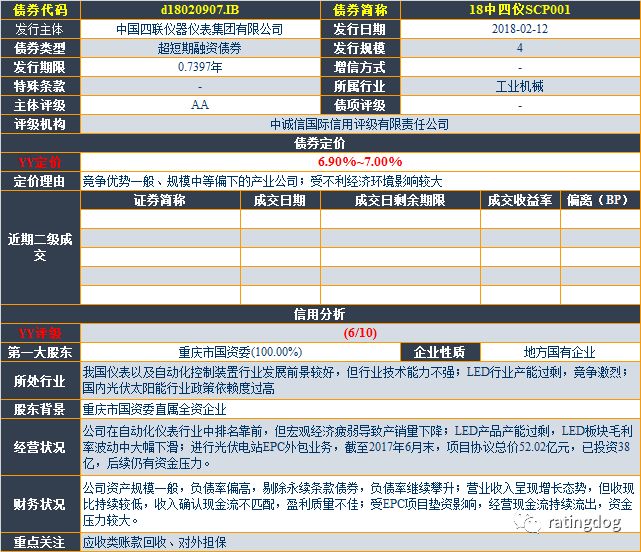
Task: Select the red YY定价 label
Action: coord(40,163)
